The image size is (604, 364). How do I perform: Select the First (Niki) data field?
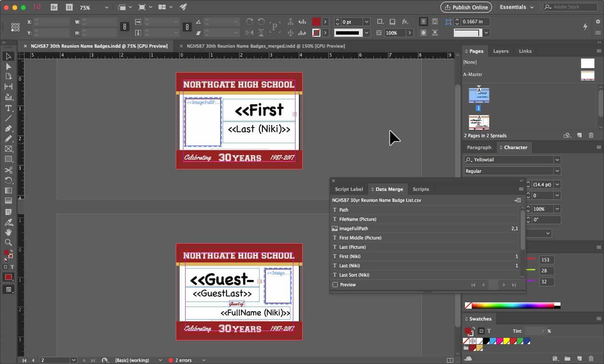425,256
